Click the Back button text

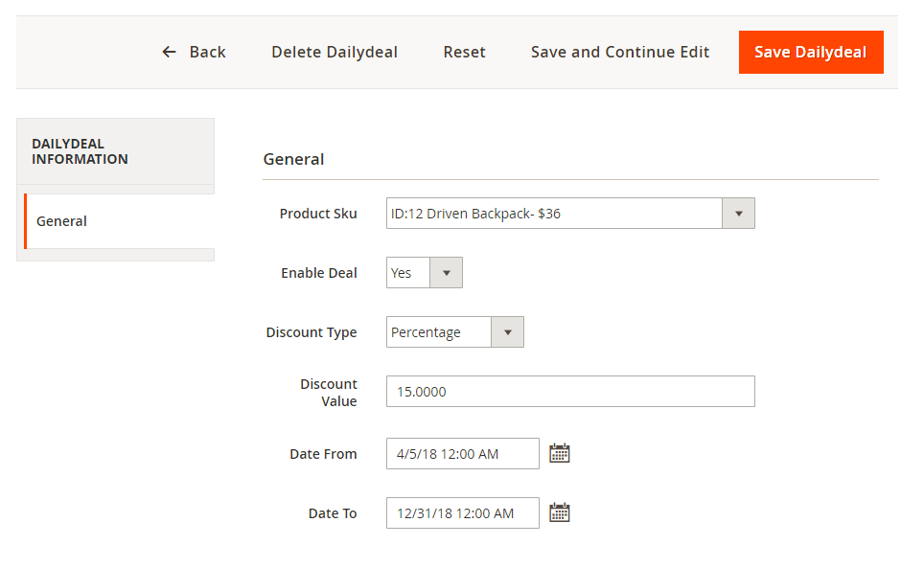point(207,52)
